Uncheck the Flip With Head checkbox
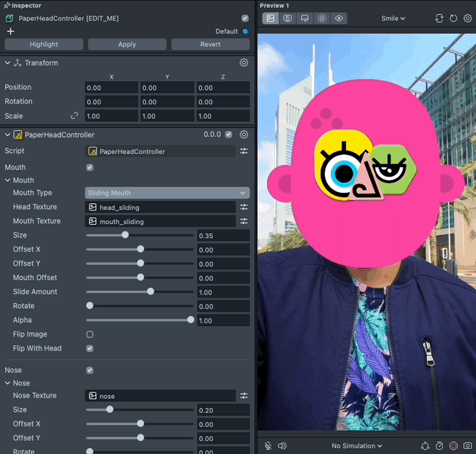Screen dimensions: 476x454 click(90, 348)
